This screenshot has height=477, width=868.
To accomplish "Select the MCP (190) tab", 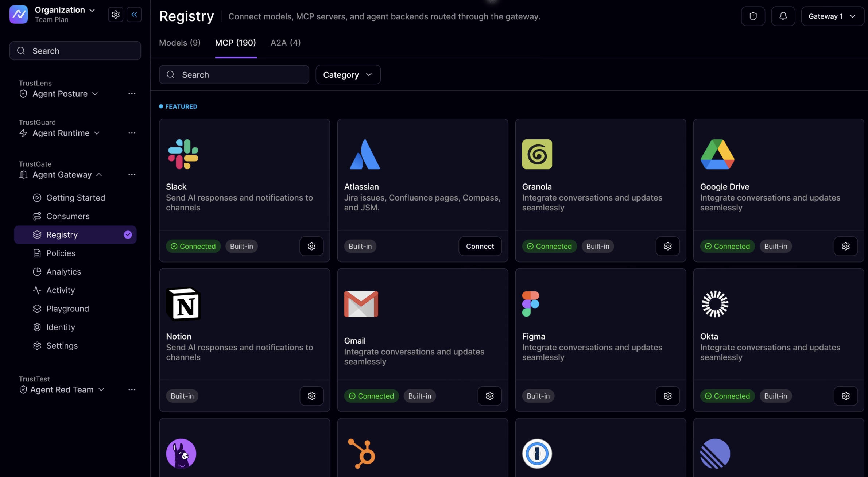I will point(236,43).
